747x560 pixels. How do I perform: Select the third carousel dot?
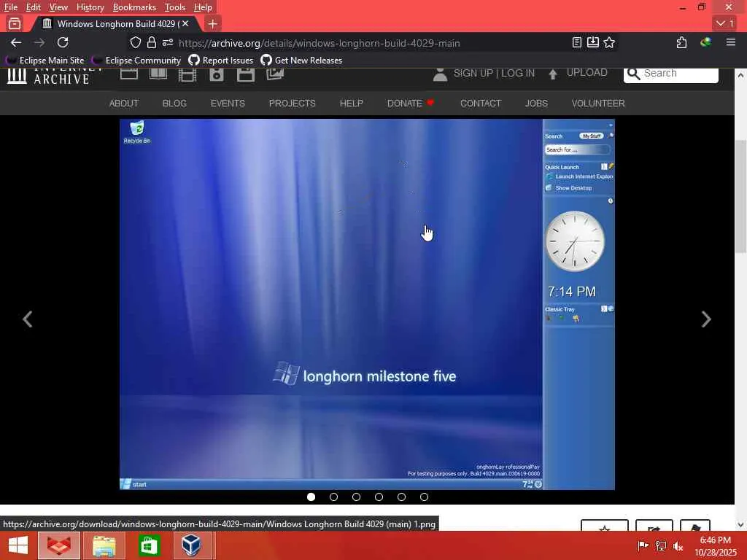356,497
